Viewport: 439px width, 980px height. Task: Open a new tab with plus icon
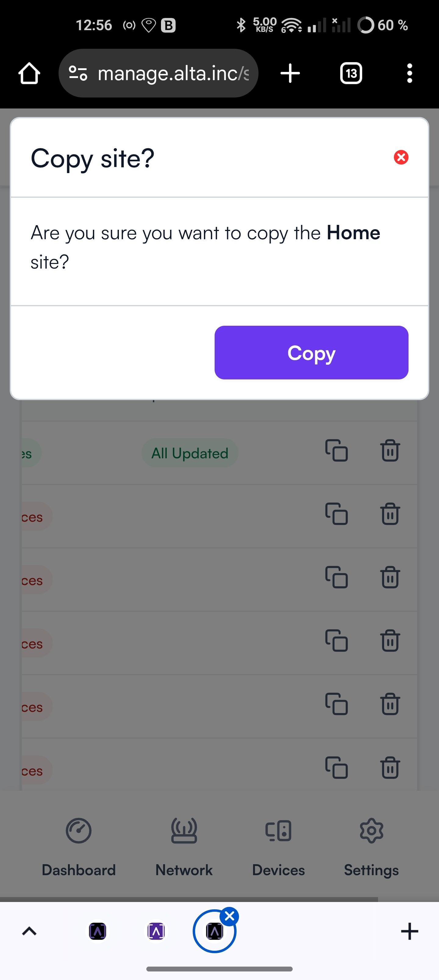tap(290, 73)
